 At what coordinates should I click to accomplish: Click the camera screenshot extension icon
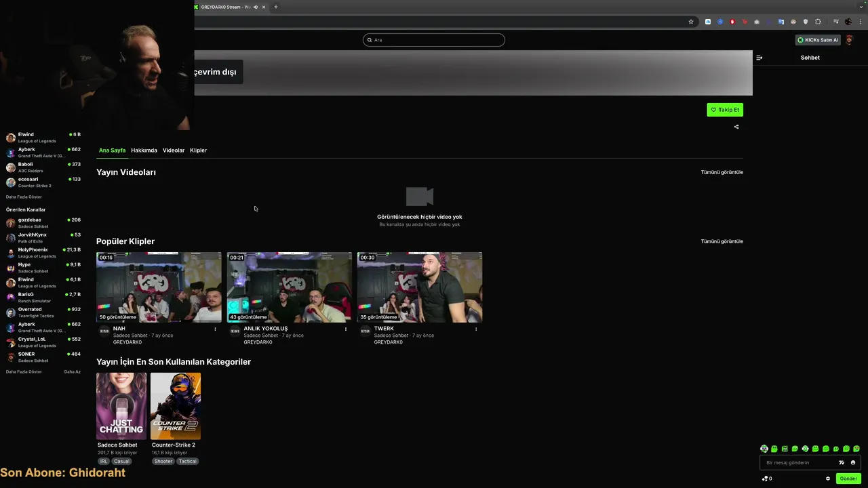[757, 22]
